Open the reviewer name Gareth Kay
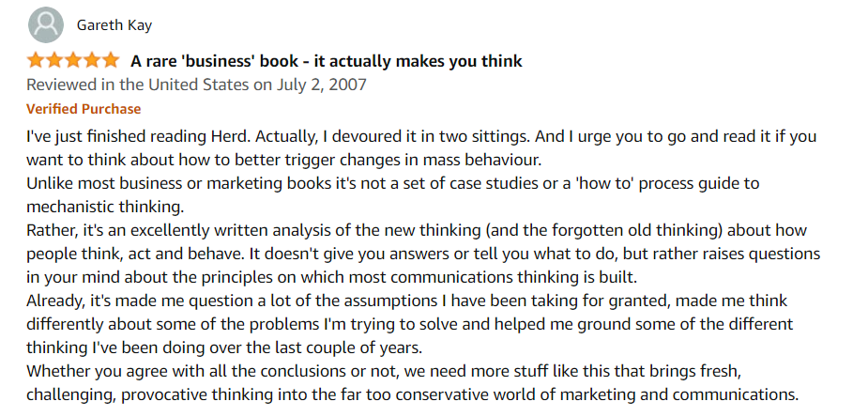Screen dimensions: 868x417 click(x=114, y=25)
